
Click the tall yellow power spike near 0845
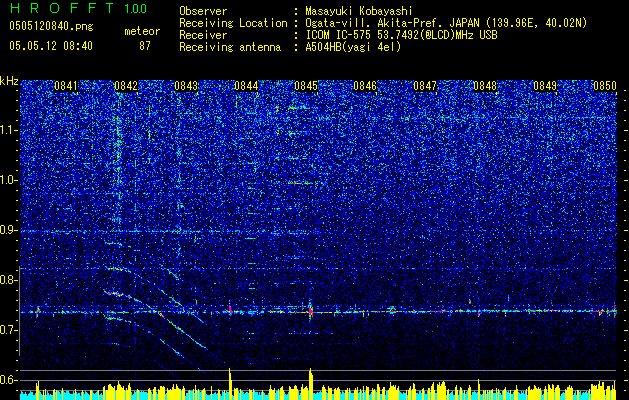(310, 384)
